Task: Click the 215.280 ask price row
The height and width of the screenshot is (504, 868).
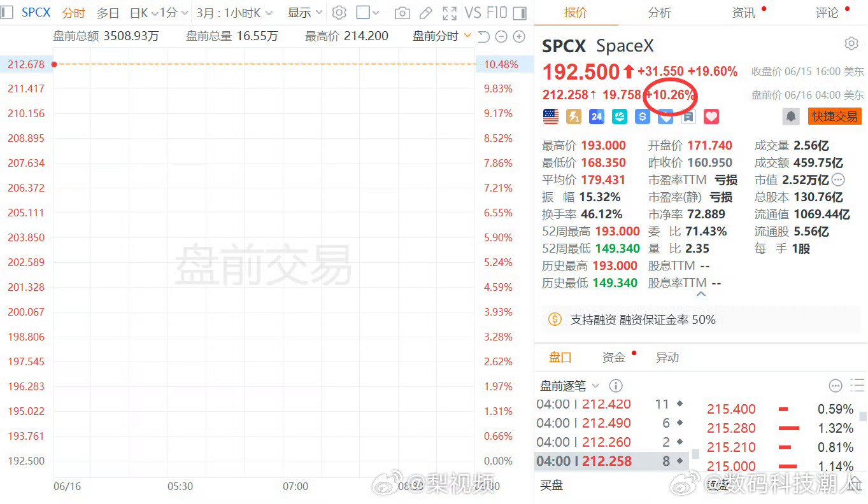Action: point(780,428)
